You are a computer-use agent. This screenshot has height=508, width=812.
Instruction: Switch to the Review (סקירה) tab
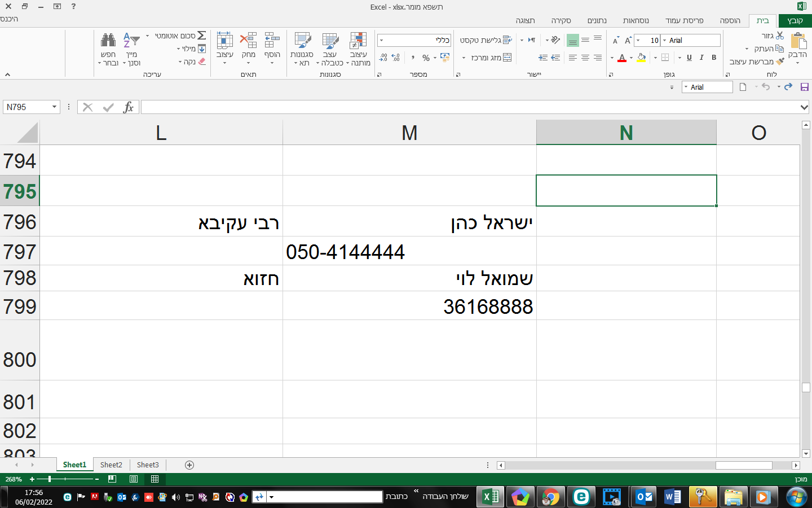click(x=561, y=20)
